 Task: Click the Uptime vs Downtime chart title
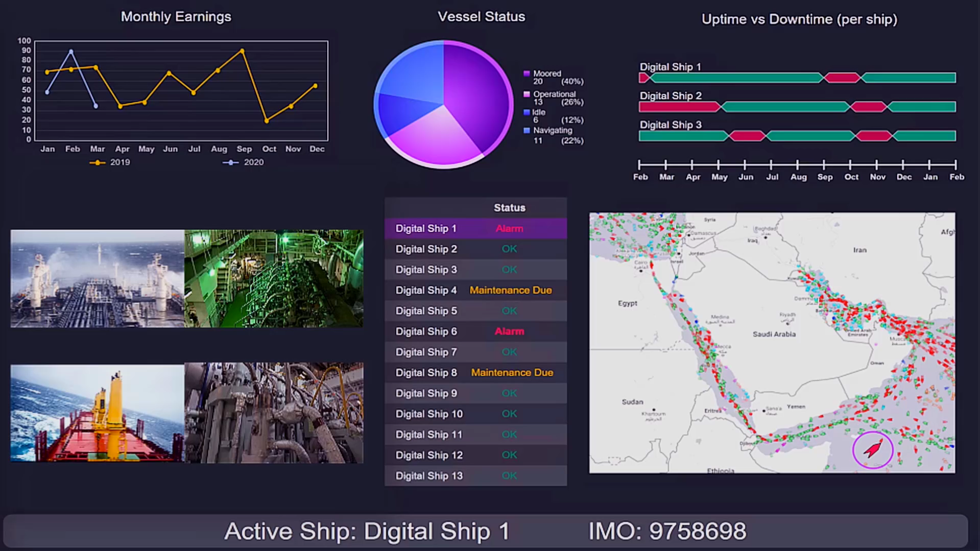coord(799,19)
